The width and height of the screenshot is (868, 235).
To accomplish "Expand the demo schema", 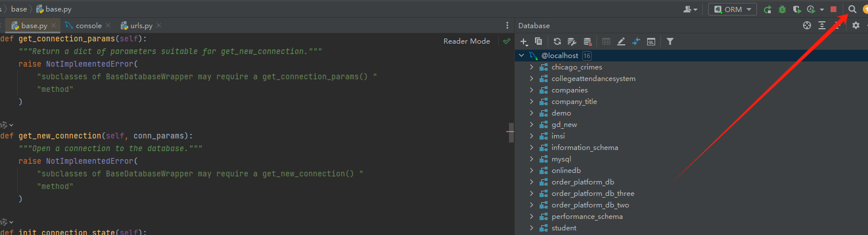I will [531, 113].
